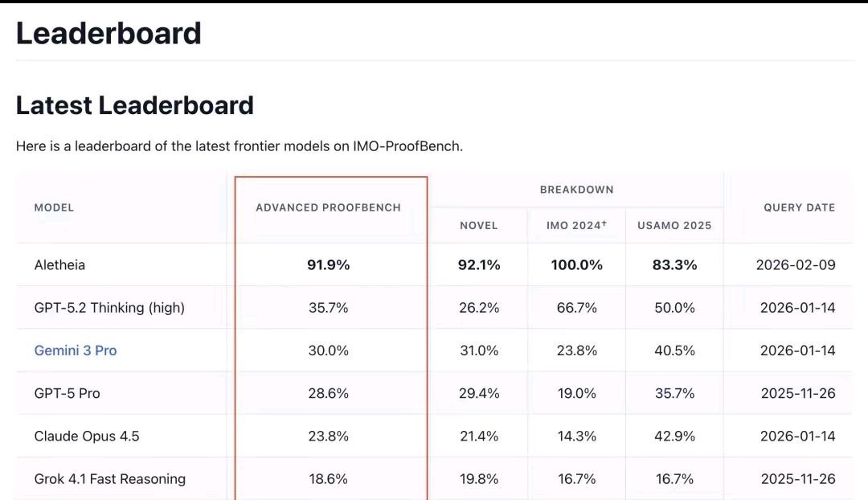Open the Gemini 3 Pro link
The width and height of the screenshot is (868, 500).
[76, 350]
